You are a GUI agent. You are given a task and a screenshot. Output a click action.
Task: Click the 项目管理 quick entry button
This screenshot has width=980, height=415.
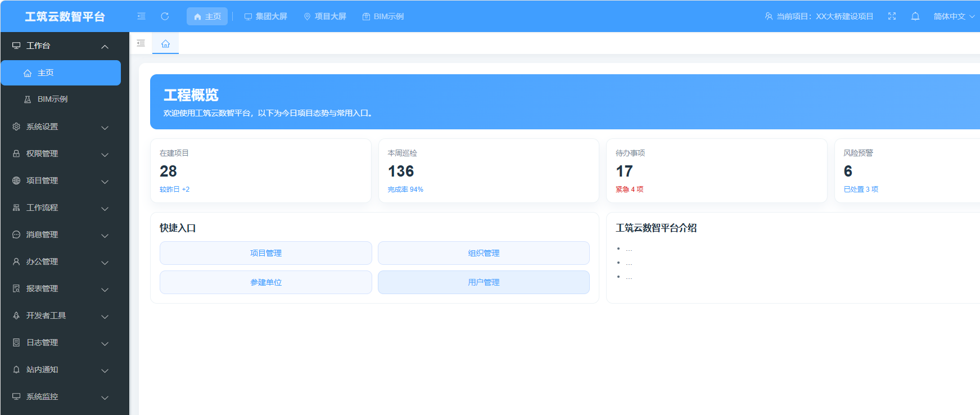[x=266, y=253]
